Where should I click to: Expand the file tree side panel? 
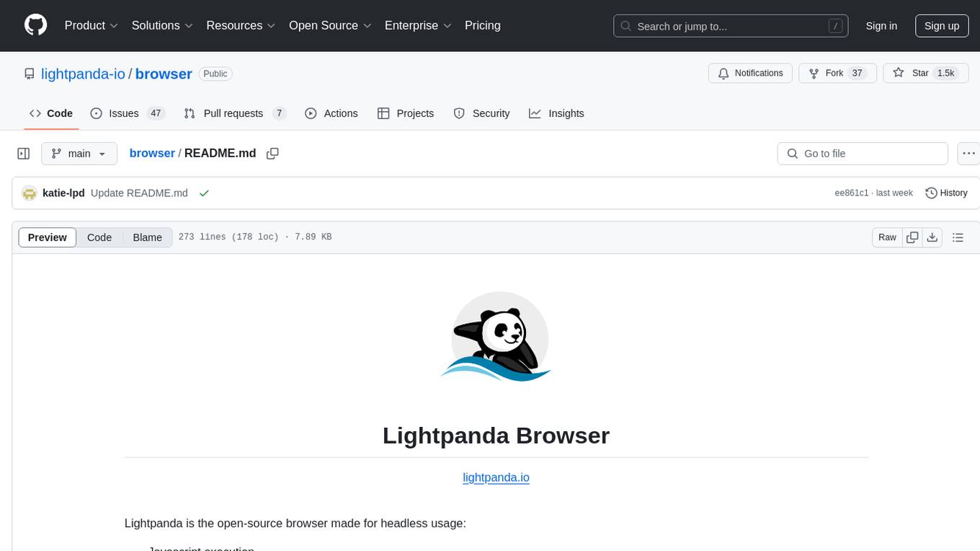point(23,154)
